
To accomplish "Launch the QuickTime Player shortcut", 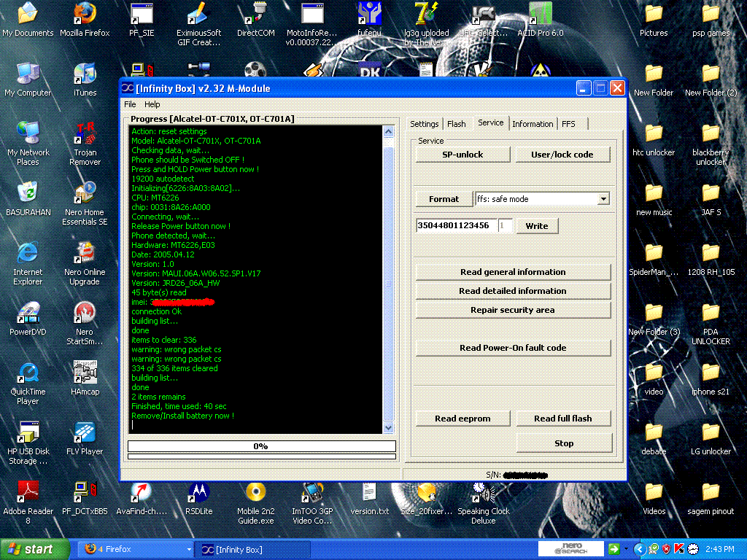I will [28, 373].
